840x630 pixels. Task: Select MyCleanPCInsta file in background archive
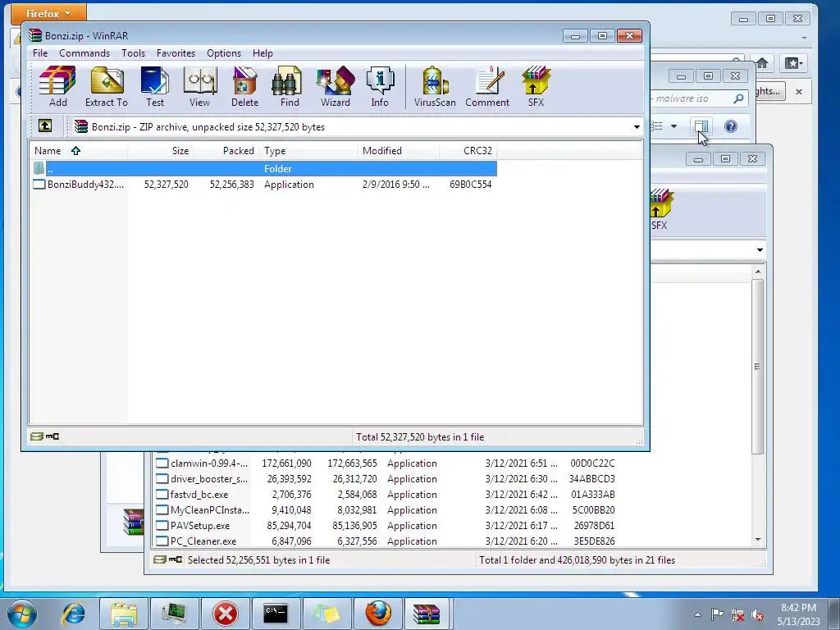(385, 510)
